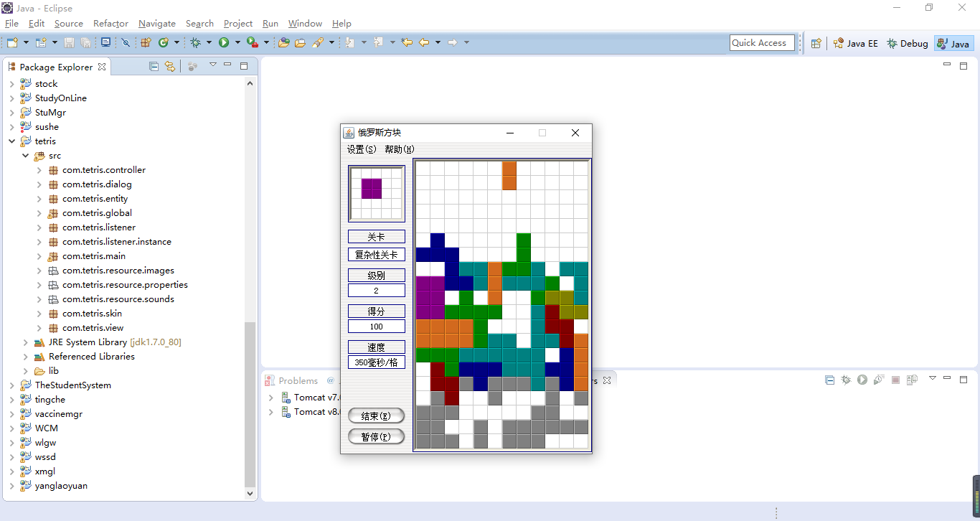Open the Tetris 帮助 menu
The image size is (980, 521).
(x=399, y=149)
